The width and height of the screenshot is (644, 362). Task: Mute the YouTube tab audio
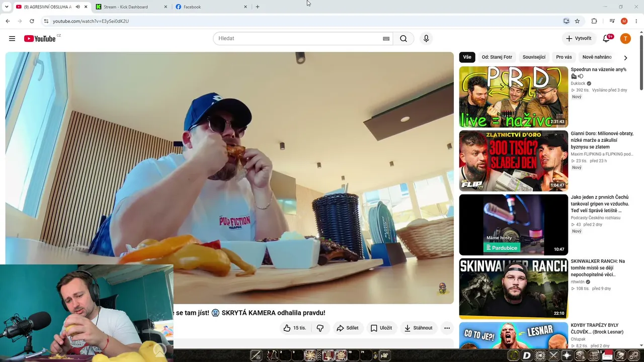(77, 7)
